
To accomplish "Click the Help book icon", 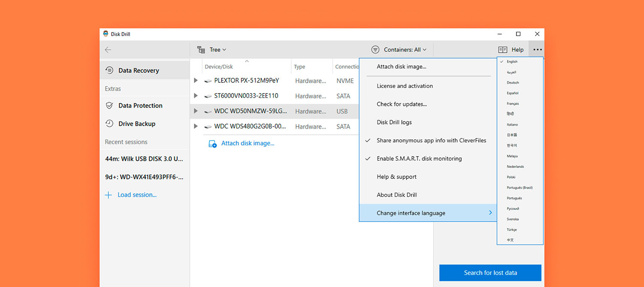I will coord(503,50).
